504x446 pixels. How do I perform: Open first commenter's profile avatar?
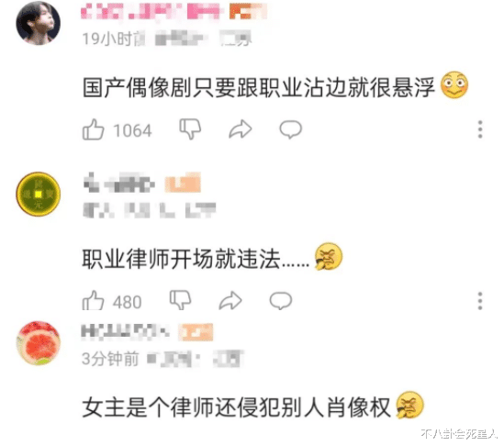click(39, 23)
